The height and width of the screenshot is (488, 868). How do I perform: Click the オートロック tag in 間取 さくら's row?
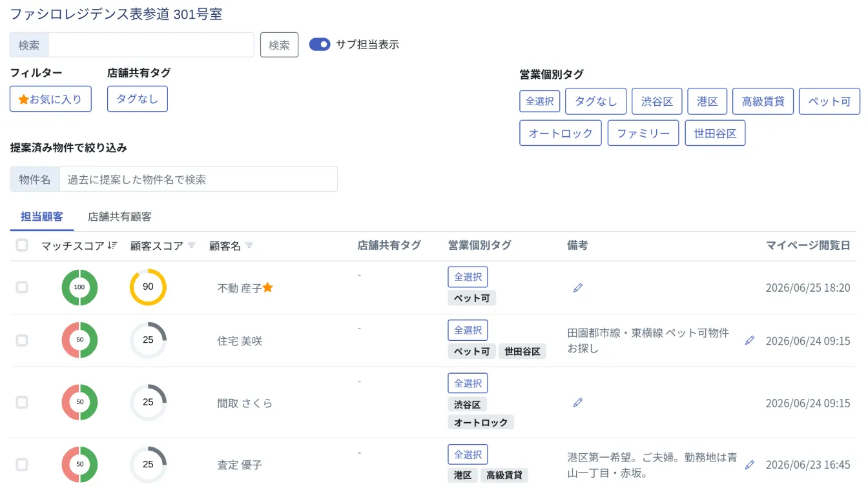coord(480,422)
